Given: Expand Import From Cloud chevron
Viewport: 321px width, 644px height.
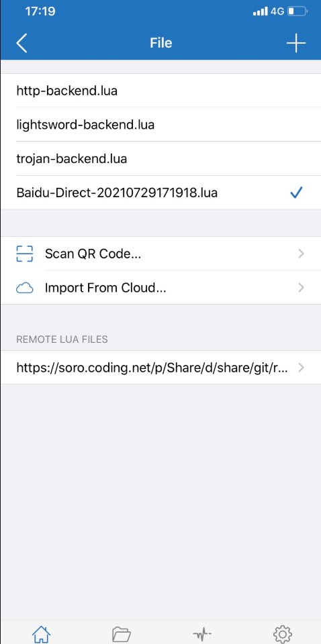Looking at the screenshot, I should (x=301, y=288).
